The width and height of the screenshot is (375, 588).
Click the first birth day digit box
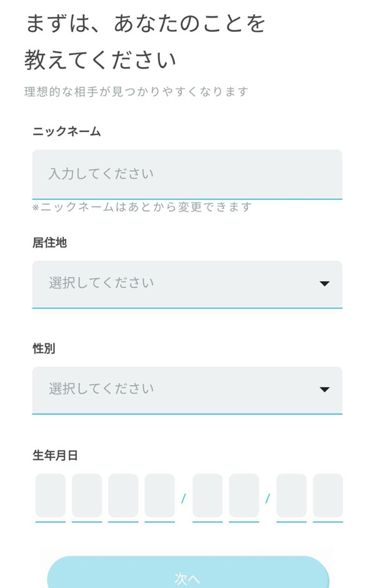[x=292, y=496]
